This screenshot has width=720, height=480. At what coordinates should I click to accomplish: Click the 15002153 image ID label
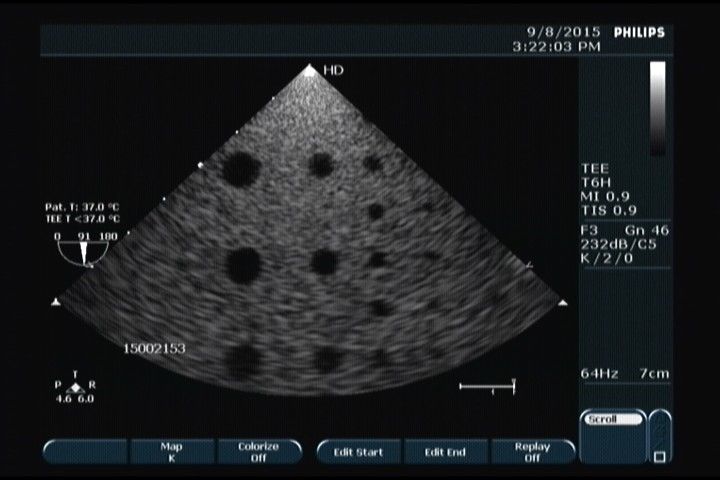pyautogui.click(x=154, y=349)
